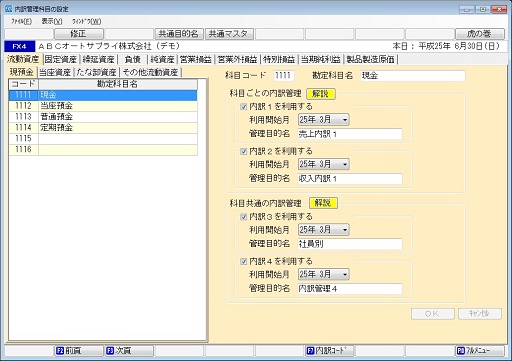Click the コード column header
This screenshot has height=361, width=512.
(x=24, y=84)
